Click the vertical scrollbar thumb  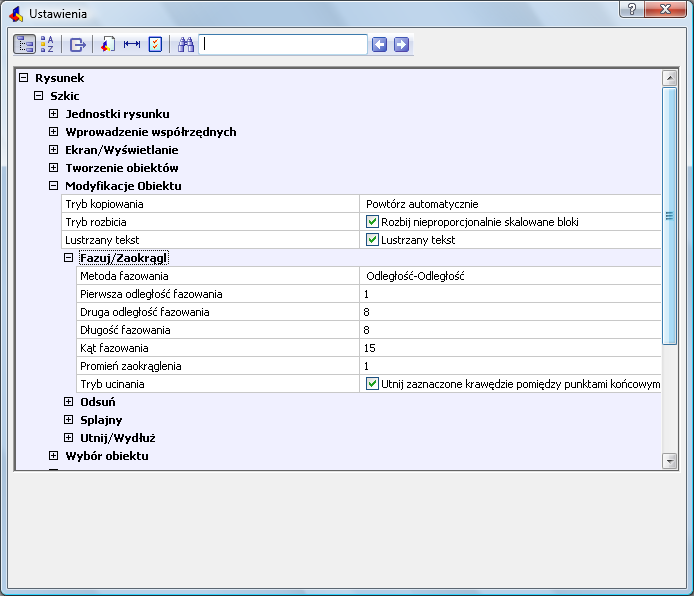click(669, 216)
